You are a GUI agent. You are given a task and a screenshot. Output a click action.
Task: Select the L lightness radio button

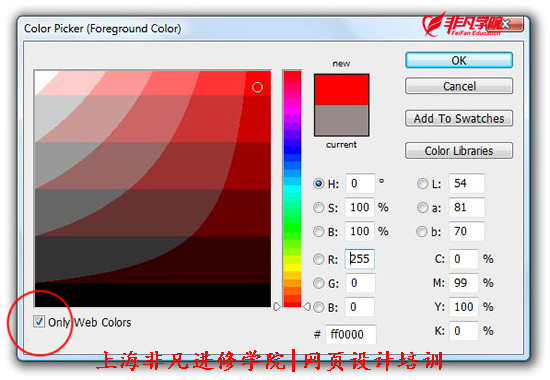[422, 184]
